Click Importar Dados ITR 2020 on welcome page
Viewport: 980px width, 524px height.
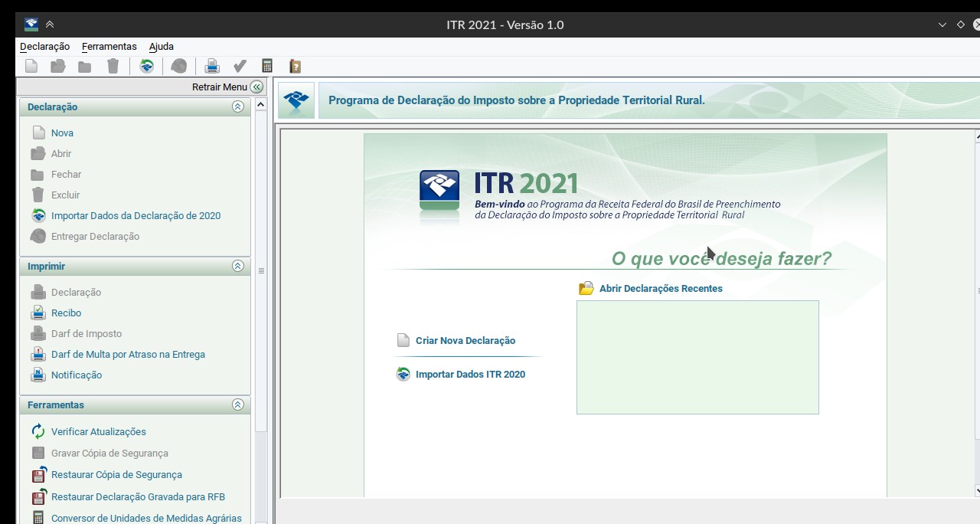pos(470,374)
